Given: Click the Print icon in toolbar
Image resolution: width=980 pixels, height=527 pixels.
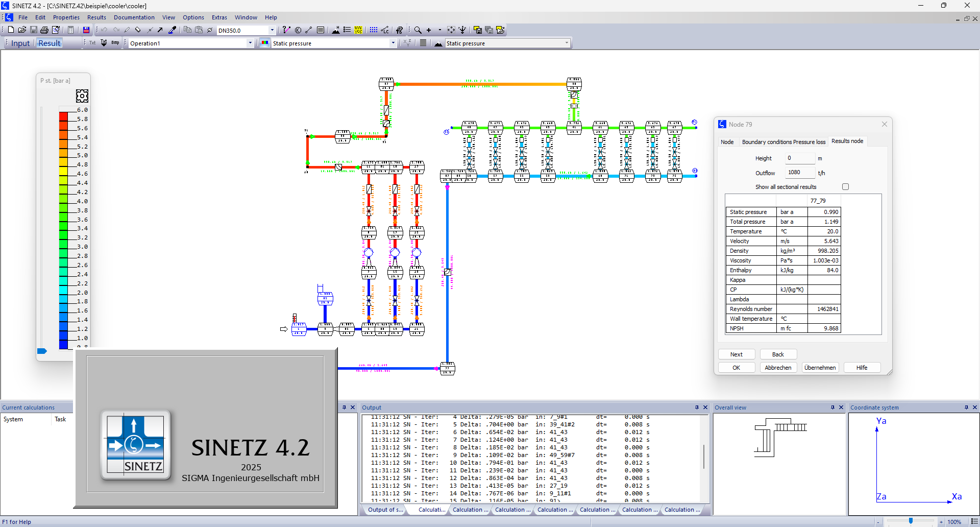Looking at the screenshot, I should click(44, 30).
